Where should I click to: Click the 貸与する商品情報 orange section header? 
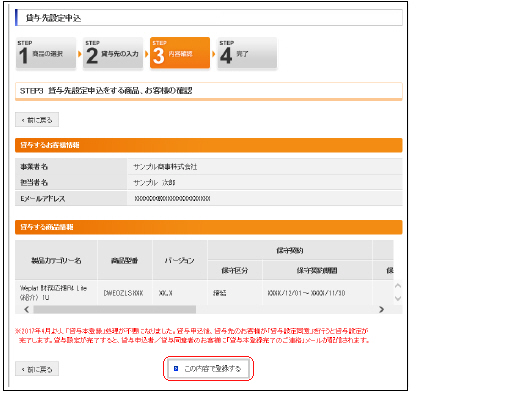point(209,227)
